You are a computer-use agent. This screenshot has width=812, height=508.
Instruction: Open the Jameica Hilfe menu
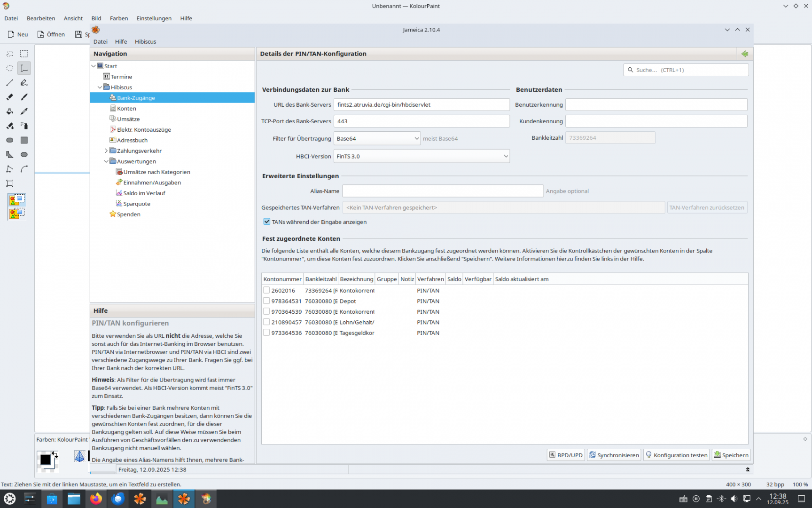[121, 41]
